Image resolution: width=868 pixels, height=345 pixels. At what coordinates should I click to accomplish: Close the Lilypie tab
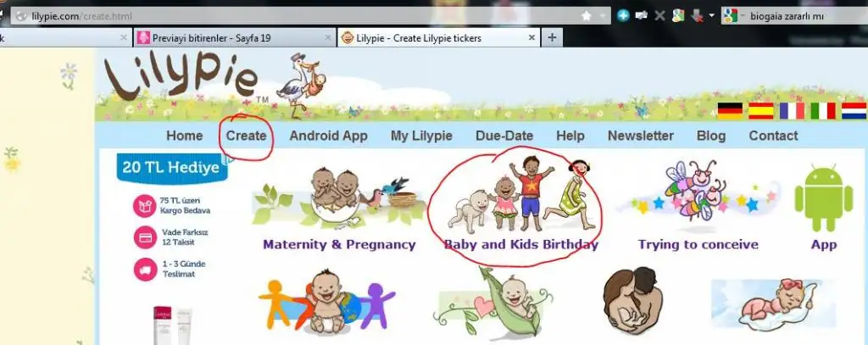531,37
